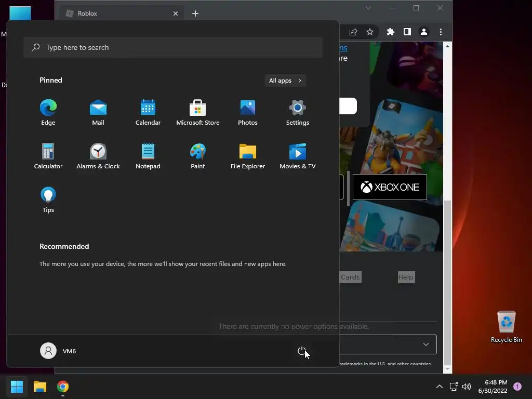Open Chrome profile menu

pos(424,32)
